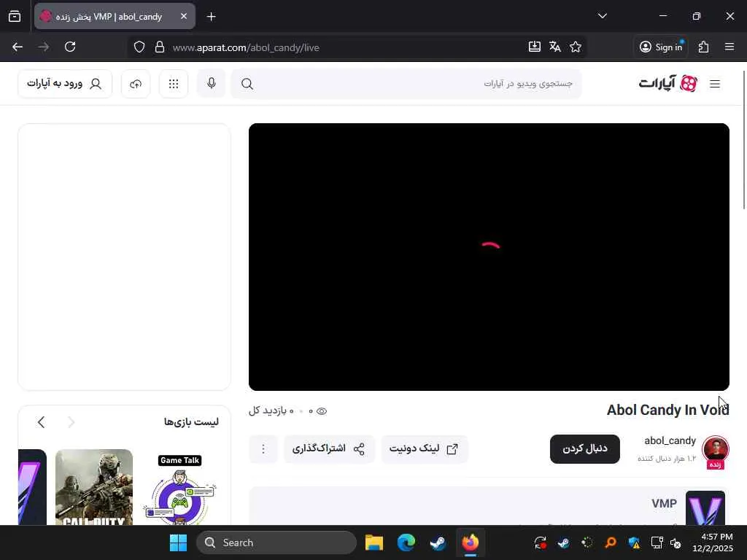747x560 pixels.
Task: Open the Firefox extensions puzzle icon
Action: coord(704,47)
